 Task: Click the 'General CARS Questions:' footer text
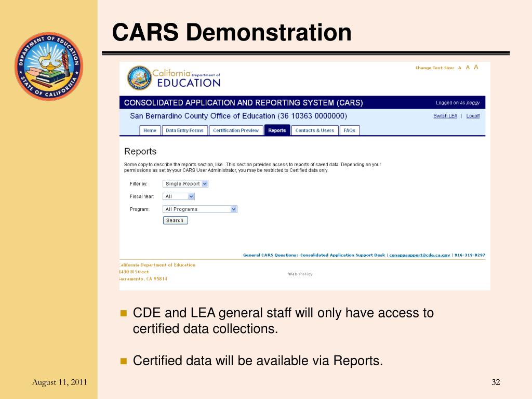pos(270,255)
